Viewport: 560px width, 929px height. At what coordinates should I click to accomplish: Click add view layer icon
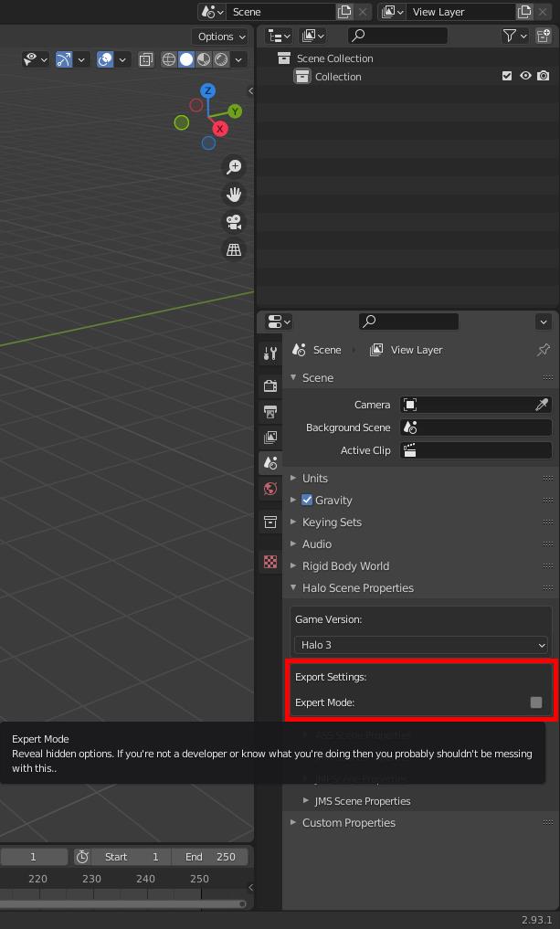[x=523, y=12]
